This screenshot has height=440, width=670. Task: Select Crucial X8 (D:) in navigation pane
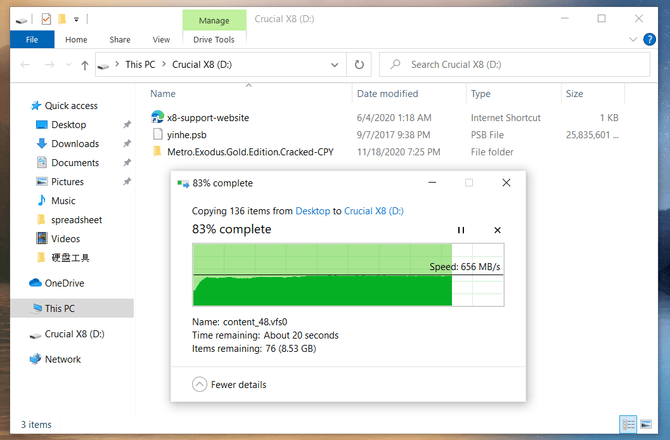pos(74,334)
